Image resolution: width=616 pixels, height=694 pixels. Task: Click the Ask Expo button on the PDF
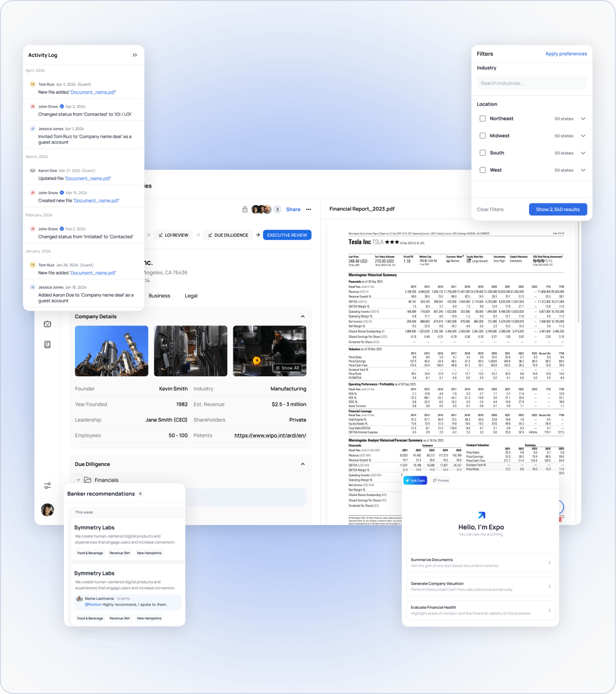415,480
